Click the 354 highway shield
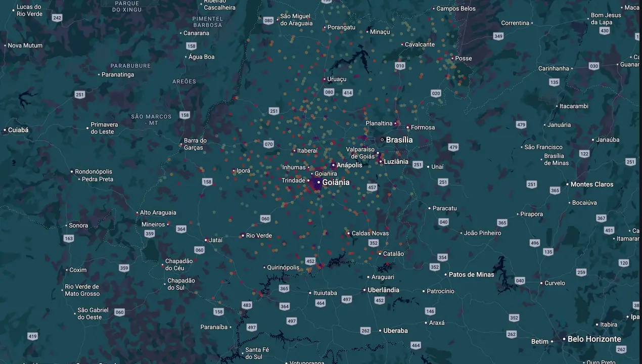The height and width of the screenshot is (364, 642). click(x=443, y=257)
